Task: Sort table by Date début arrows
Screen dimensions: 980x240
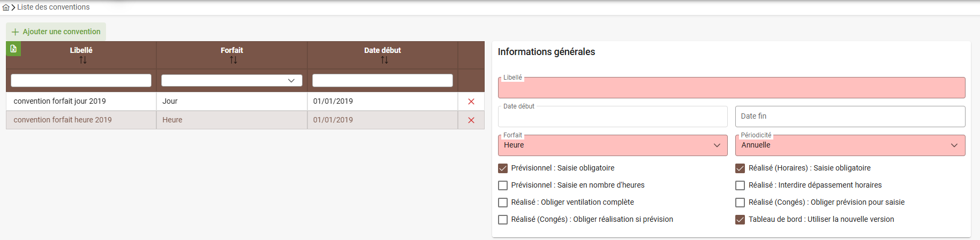Action: point(384,60)
